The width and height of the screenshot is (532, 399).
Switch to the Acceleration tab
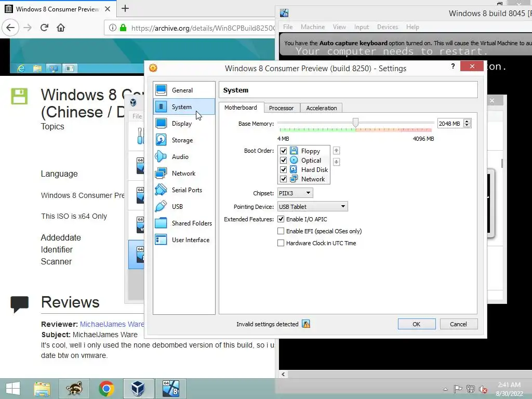pyautogui.click(x=321, y=108)
